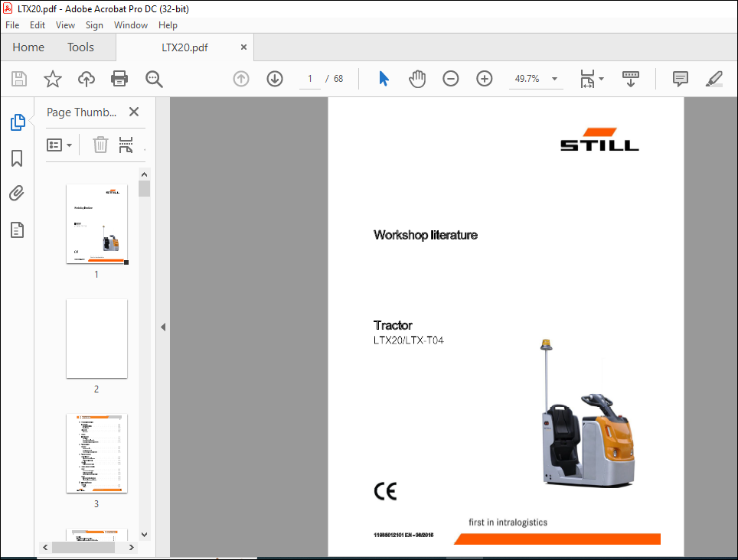Viewport: 738px width, 560px height.
Task: Click thumbnail panel scroll up arrow
Action: click(145, 174)
